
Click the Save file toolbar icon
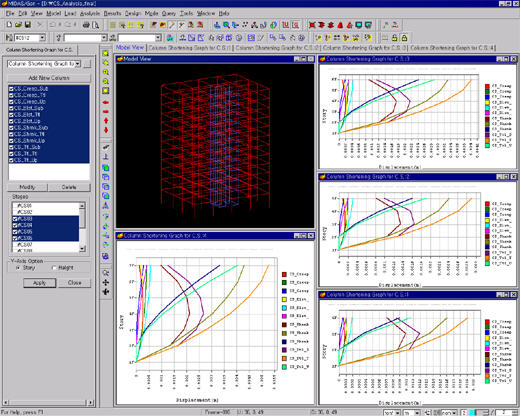(28, 25)
